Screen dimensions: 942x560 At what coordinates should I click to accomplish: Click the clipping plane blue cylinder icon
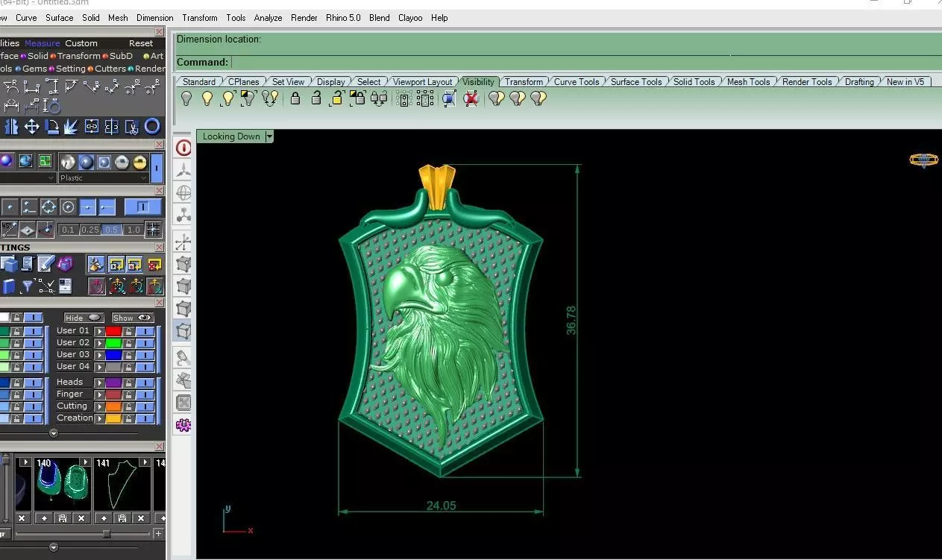tap(449, 98)
